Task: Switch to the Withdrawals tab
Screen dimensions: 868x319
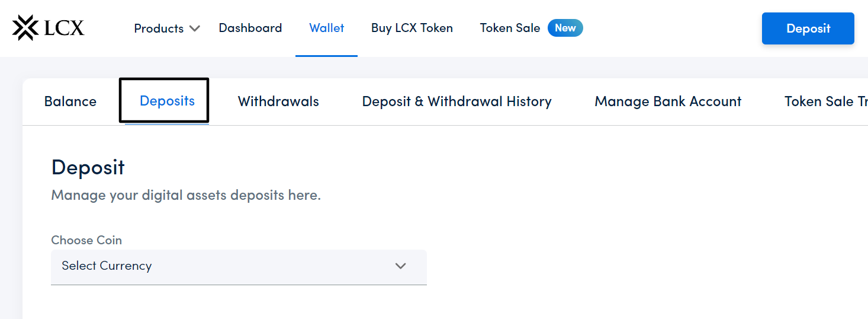Action: coord(278,101)
